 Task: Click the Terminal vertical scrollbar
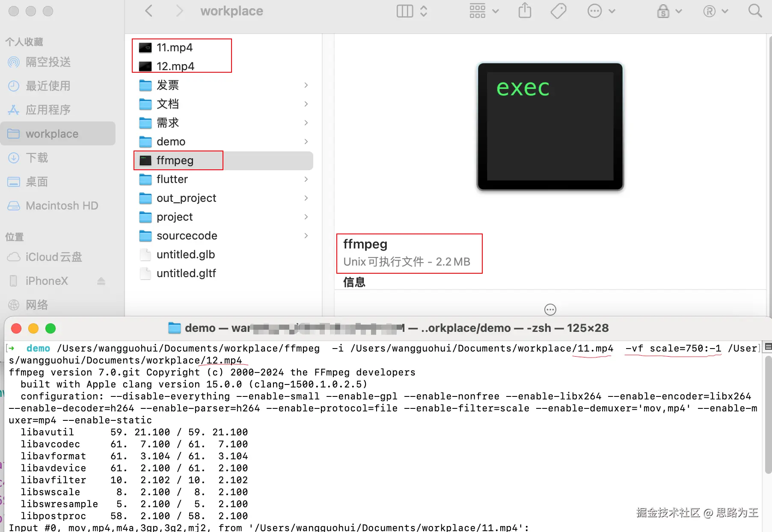[768, 415]
